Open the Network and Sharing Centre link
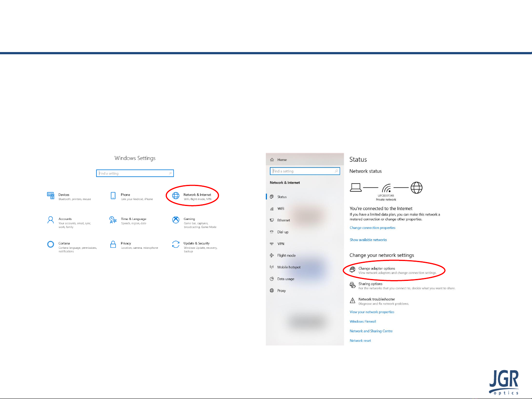Viewport: 532px width, 399px height. pyautogui.click(x=371, y=331)
